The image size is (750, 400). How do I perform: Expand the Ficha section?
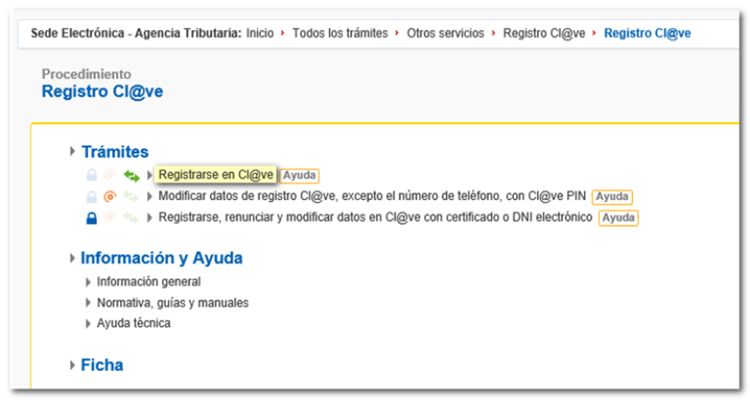pos(72,366)
